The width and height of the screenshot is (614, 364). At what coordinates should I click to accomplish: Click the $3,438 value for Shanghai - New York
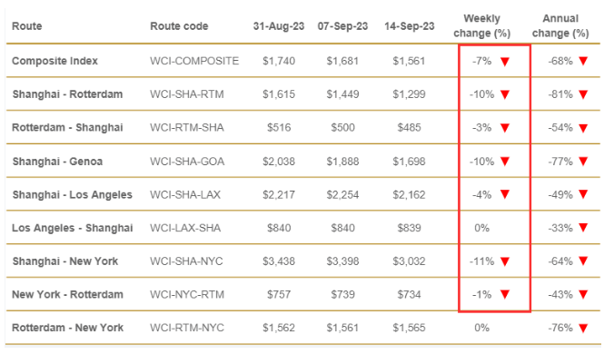click(279, 261)
